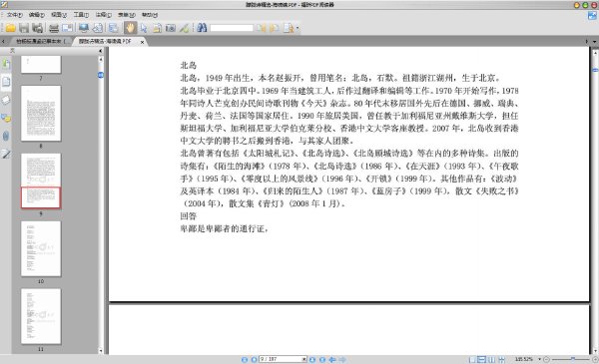Click the find input field in toolbar
Viewport: 599px width, 364px height.
(x=232, y=28)
